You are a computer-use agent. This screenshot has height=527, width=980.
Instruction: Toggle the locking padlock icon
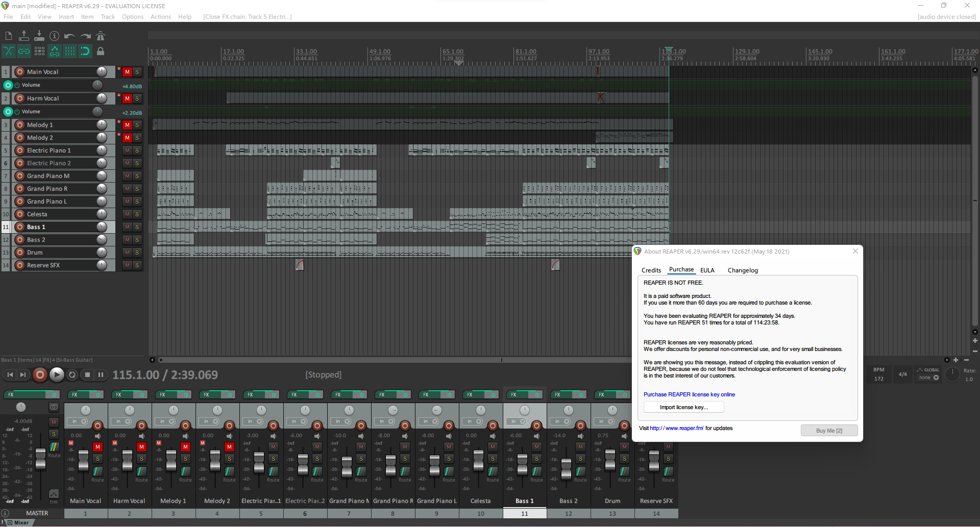[x=101, y=51]
